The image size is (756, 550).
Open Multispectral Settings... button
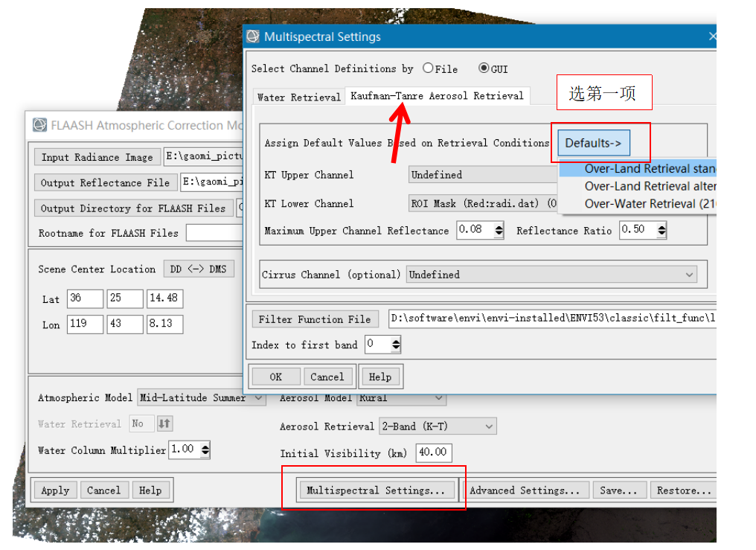(x=377, y=490)
